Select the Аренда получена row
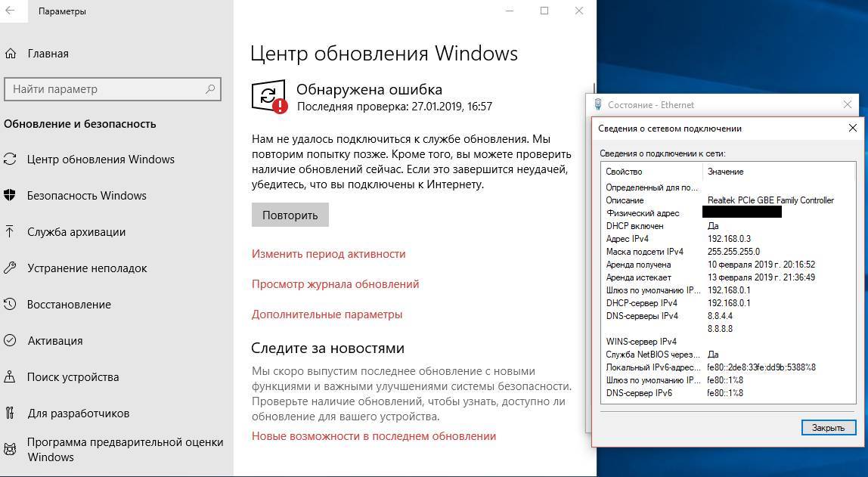Screen dimensions: 868x477 coord(728,265)
